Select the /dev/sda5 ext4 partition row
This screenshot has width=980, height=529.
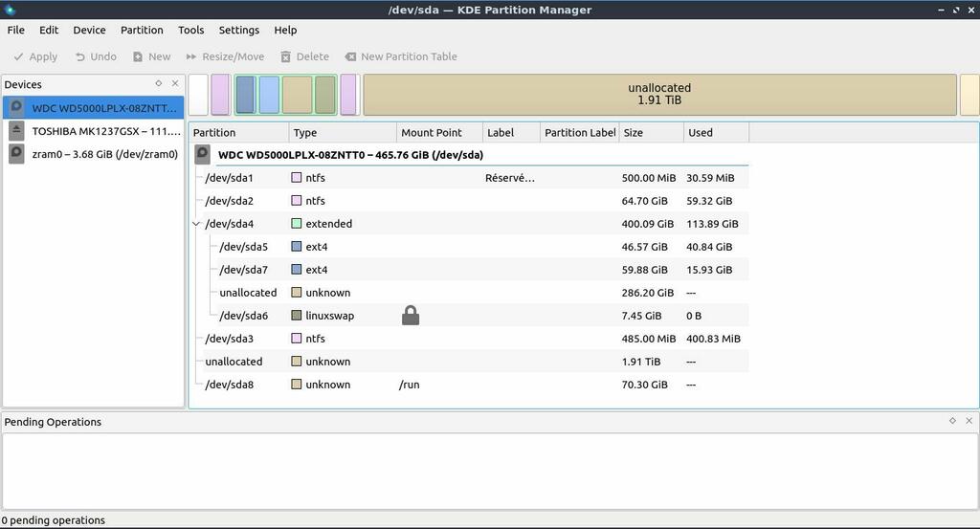243,247
